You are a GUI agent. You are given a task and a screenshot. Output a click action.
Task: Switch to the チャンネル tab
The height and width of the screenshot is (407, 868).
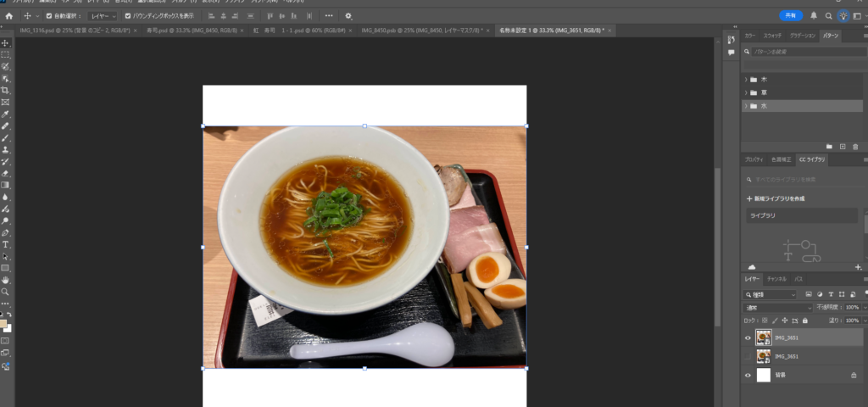click(776, 279)
